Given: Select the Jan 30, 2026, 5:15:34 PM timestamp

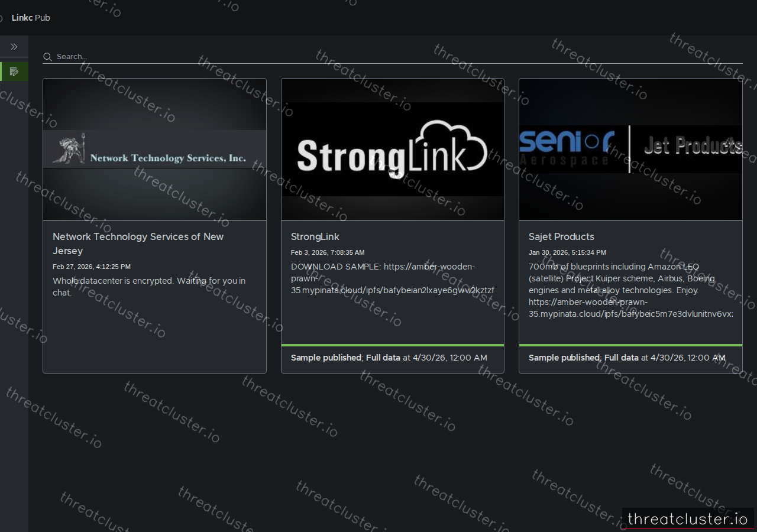Looking at the screenshot, I should [567, 252].
